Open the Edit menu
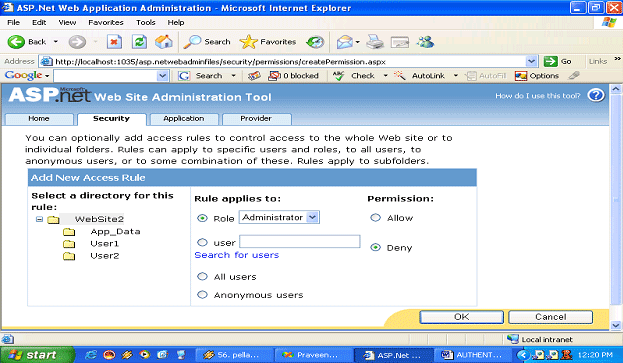The width and height of the screenshot is (623, 363). pyautogui.click(x=39, y=22)
